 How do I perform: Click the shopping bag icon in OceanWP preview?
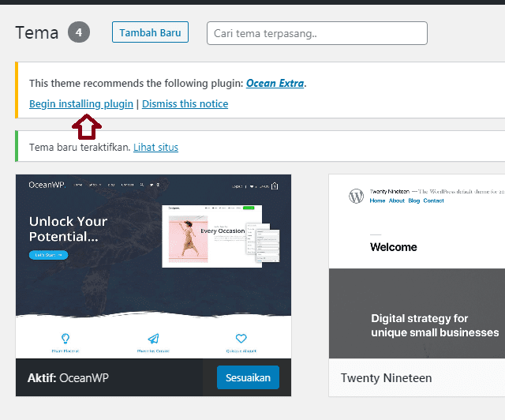[x=275, y=186]
